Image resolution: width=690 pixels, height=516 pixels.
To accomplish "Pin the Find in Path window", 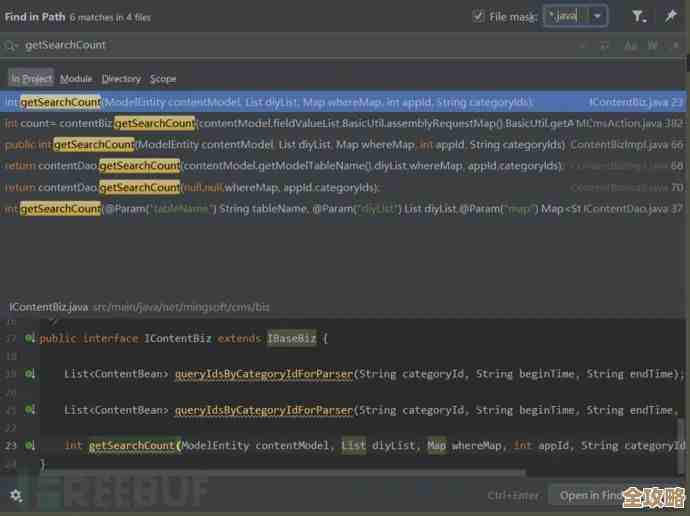I will point(670,16).
